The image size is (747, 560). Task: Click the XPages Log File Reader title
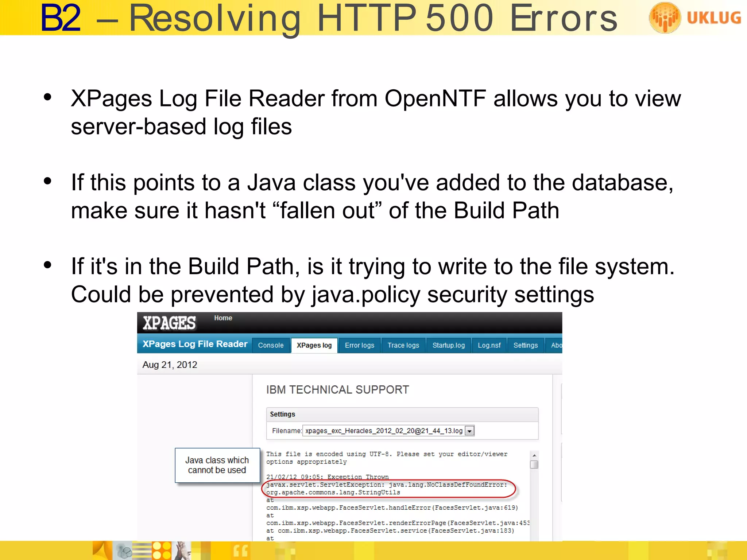click(195, 344)
